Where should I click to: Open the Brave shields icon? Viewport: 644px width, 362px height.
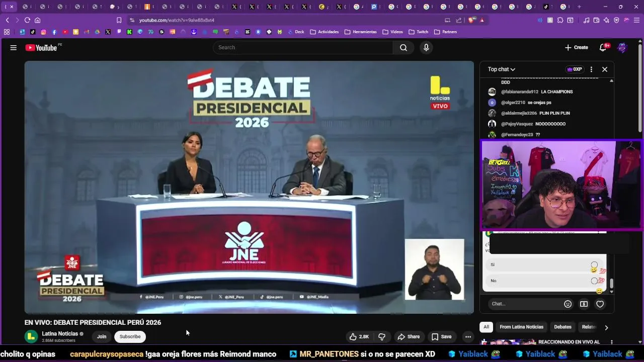click(x=471, y=20)
